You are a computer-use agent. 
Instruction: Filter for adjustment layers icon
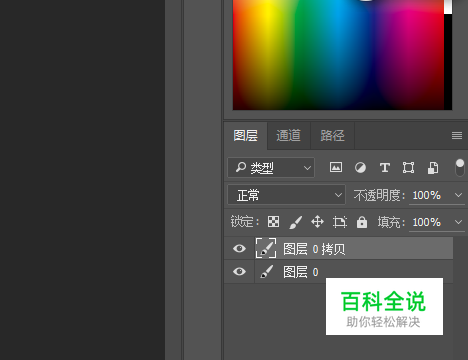[360, 167]
